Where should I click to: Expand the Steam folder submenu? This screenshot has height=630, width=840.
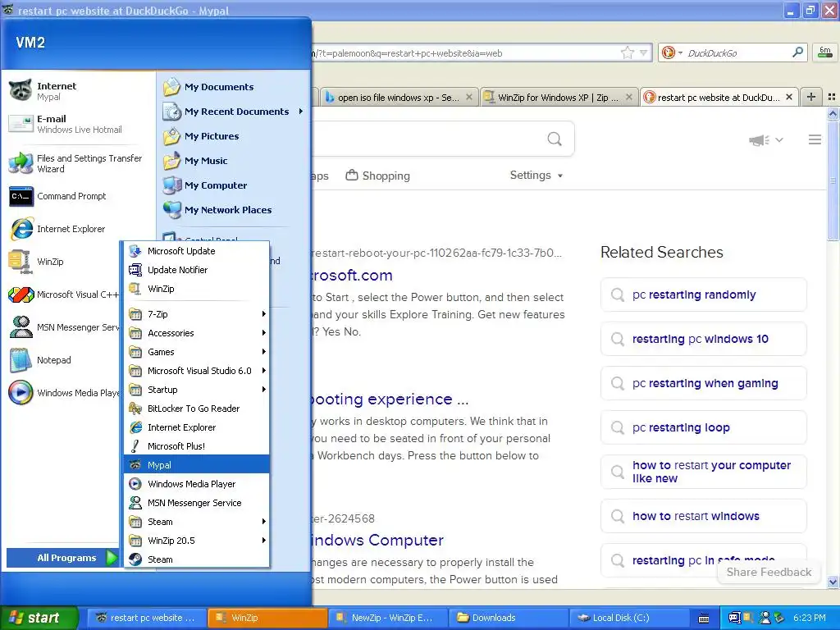pyautogui.click(x=197, y=521)
